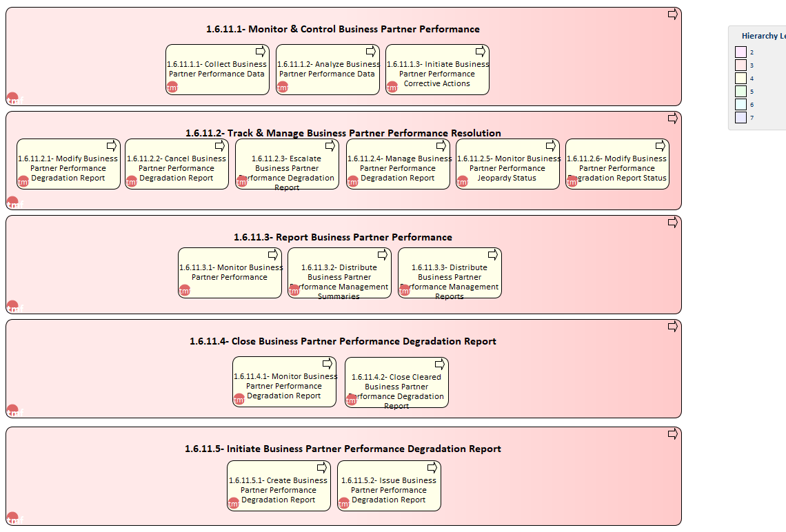Click arrow icon on 1.6.11.2.5 Monitor Jeopardy box
The width and height of the screenshot is (786, 532).
551,145
